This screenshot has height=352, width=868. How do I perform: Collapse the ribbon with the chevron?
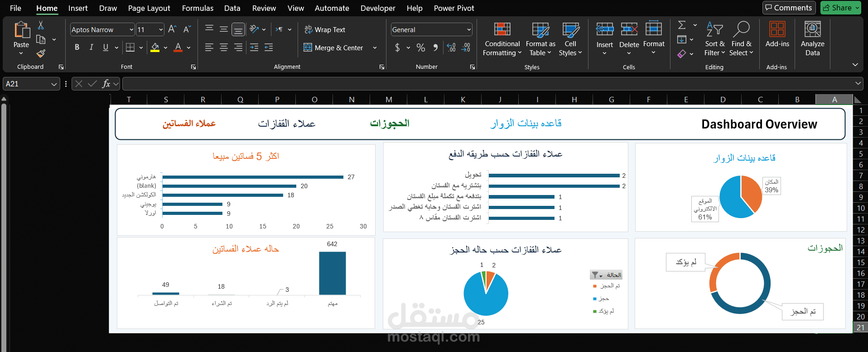tap(855, 65)
